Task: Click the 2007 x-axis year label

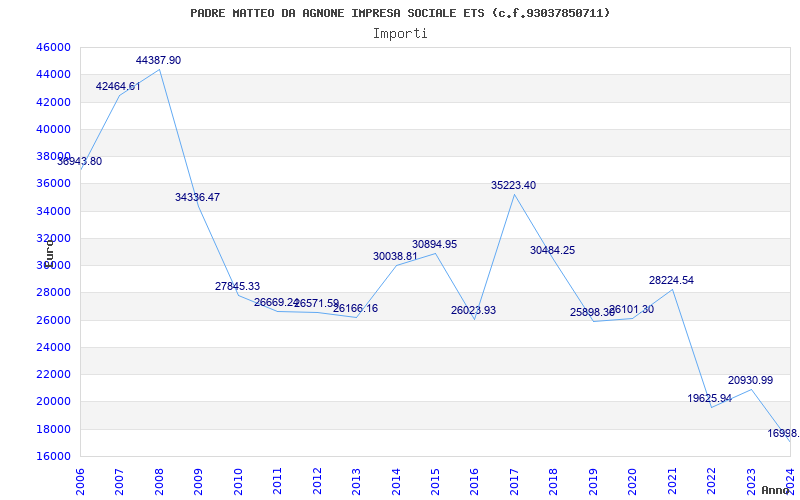Action: pyautogui.click(x=119, y=481)
